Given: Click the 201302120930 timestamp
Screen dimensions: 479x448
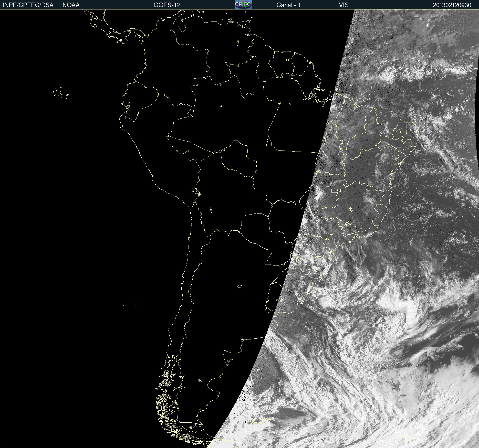Looking at the screenshot, I should click(x=452, y=5).
